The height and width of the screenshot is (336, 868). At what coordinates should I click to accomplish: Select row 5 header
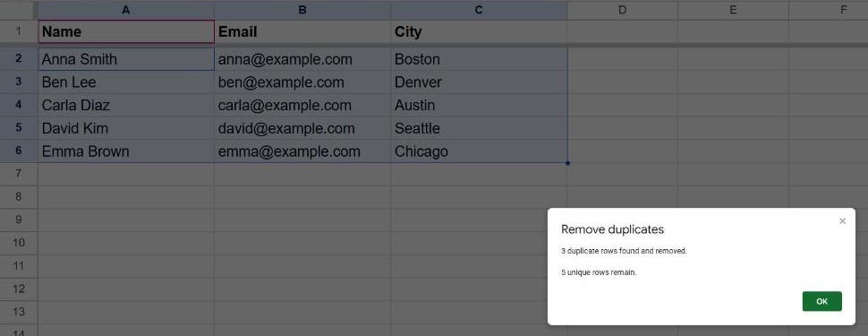(19, 128)
